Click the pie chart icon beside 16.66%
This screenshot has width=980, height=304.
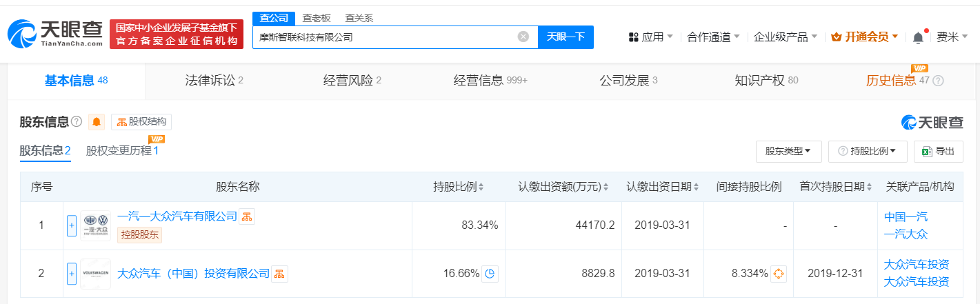tap(490, 274)
